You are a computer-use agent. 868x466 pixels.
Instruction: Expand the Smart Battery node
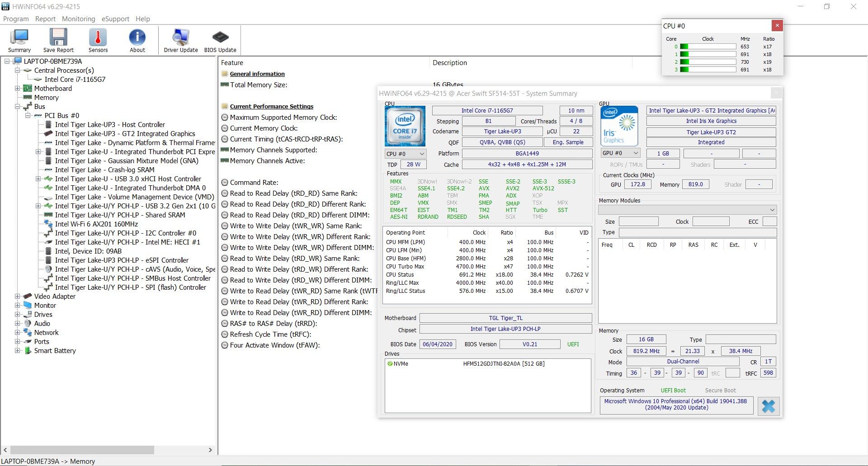(18, 351)
